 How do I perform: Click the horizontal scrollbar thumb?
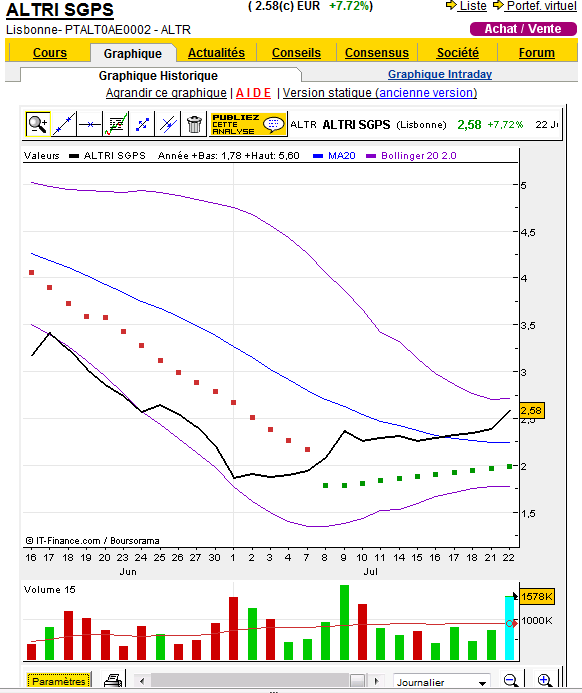(x=357, y=681)
